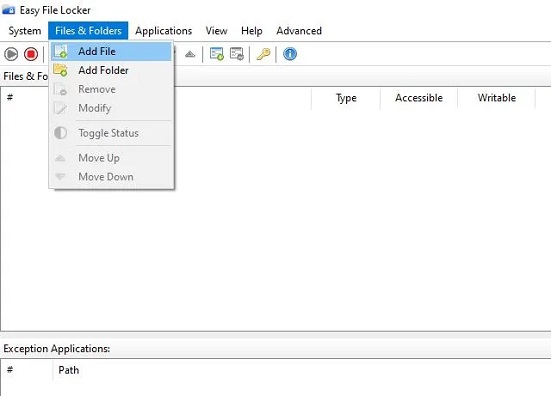This screenshot has height=396, width=551.
Task: Open the System menu
Action: pyautogui.click(x=25, y=31)
